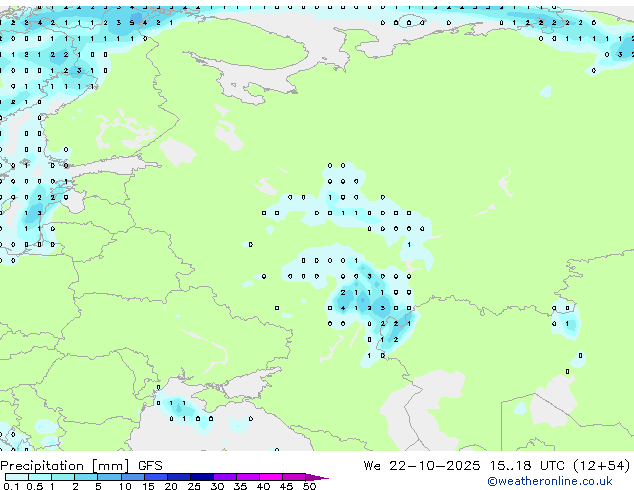Click the 'We 22-10-2025 15..18 UTC (12+54)' date text
Viewport: 634px width, 490px height.
(x=497, y=466)
